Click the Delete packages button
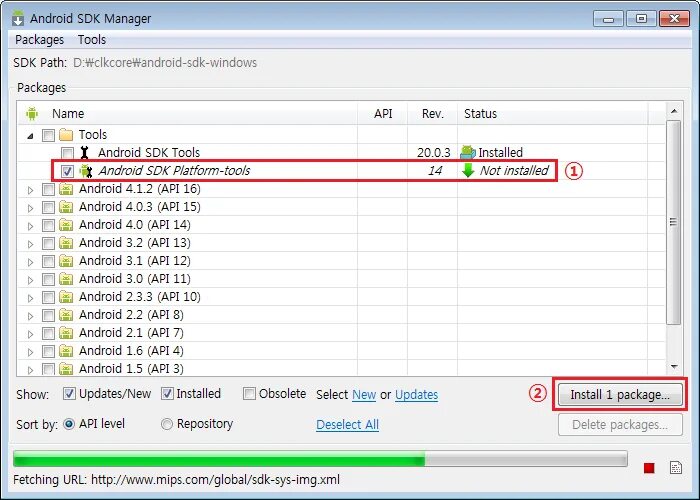700x500 pixels. point(620,425)
